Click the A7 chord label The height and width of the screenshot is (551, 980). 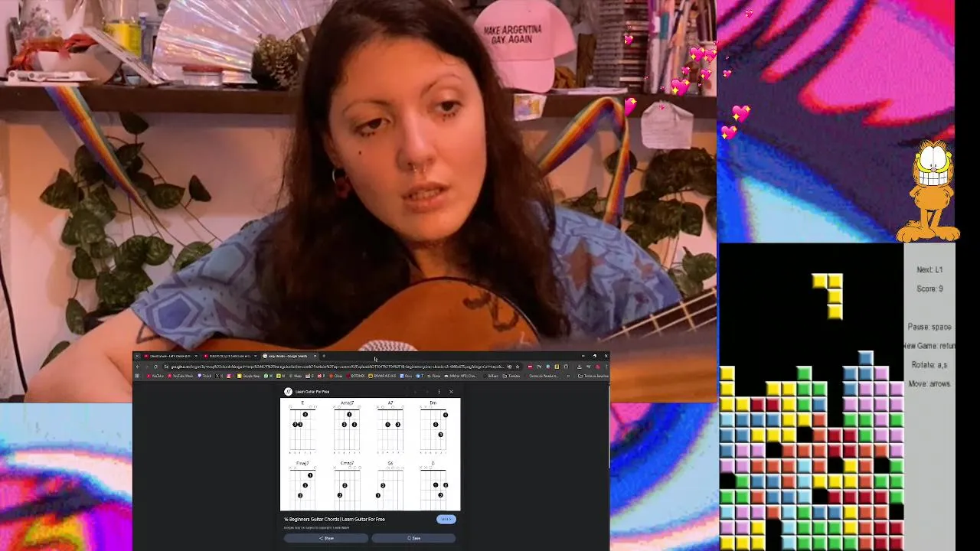click(x=390, y=403)
